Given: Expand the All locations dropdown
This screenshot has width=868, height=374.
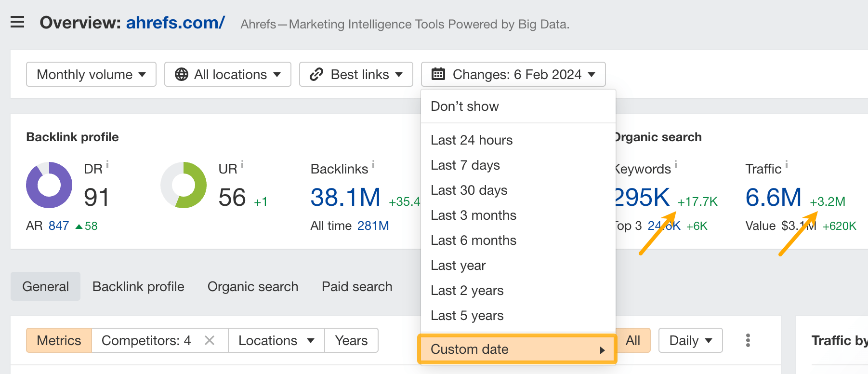Looking at the screenshot, I should point(227,74).
